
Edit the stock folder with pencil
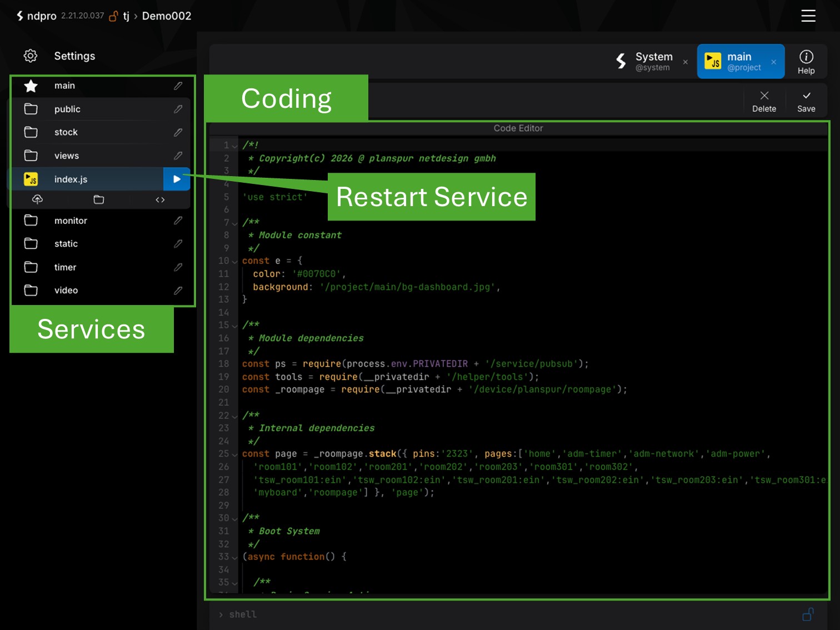click(178, 132)
